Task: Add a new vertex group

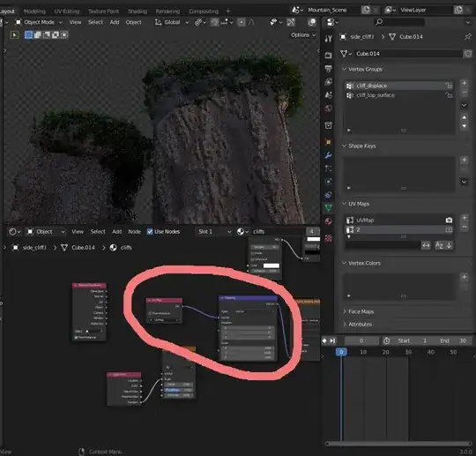Action: (x=465, y=83)
